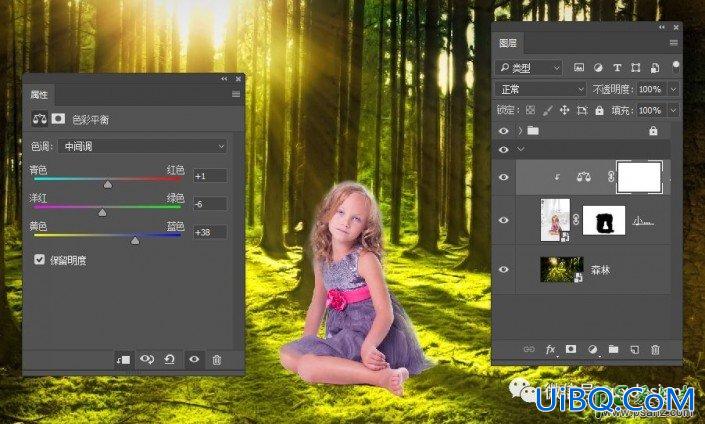The image size is (705, 424).
Task: Open the Properties panel options menu
Action: coord(236,94)
